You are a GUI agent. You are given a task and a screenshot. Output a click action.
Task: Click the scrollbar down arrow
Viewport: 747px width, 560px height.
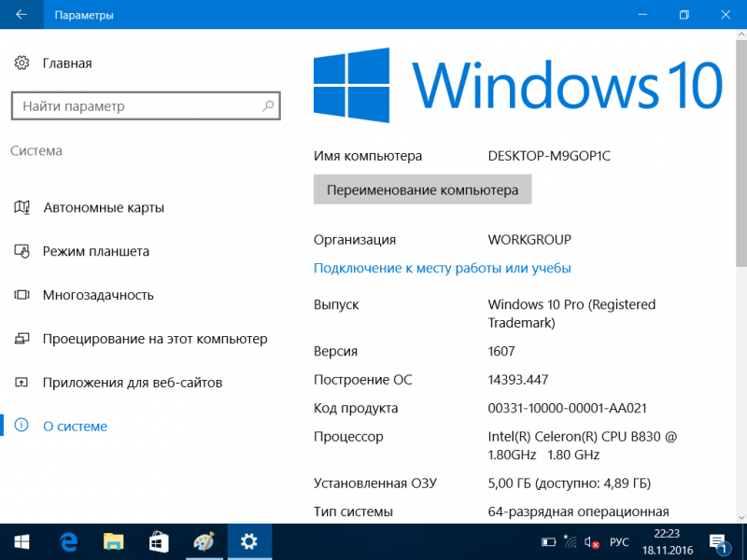click(741, 518)
